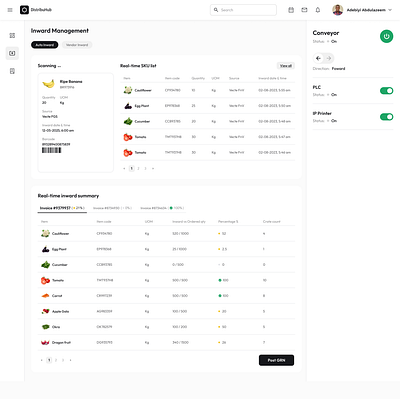Toggle the Conveyor power button
Image resolution: width=400 pixels, height=399 pixels.
[x=386, y=36]
